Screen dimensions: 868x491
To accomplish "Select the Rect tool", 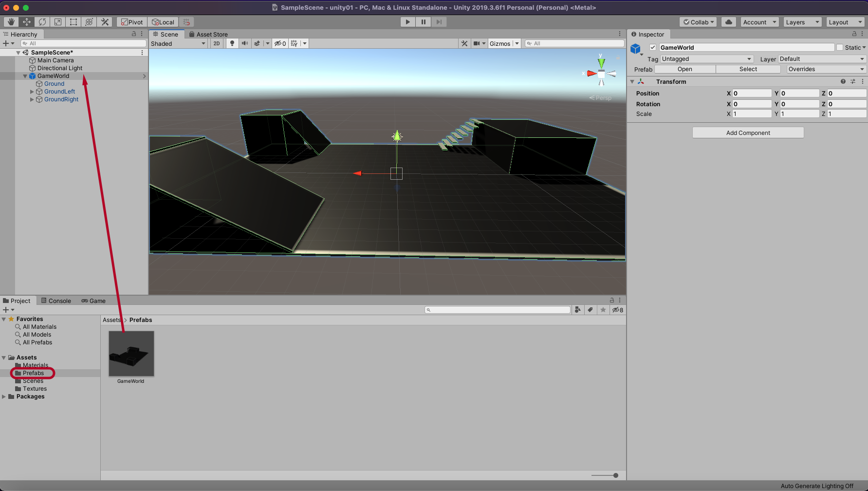I will tap(74, 22).
